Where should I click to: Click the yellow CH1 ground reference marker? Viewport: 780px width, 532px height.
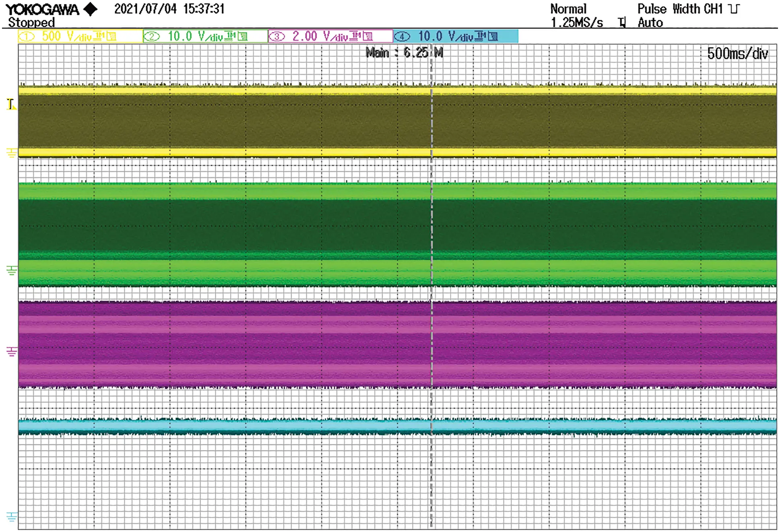(x=12, y=153)
